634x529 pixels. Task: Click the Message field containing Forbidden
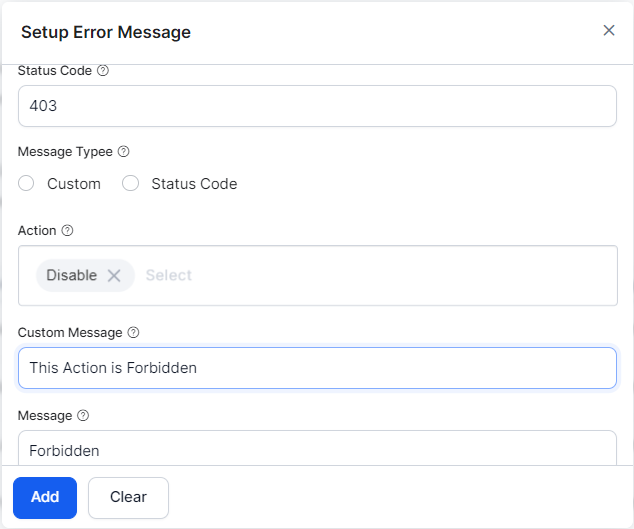[x=317, y=450]
